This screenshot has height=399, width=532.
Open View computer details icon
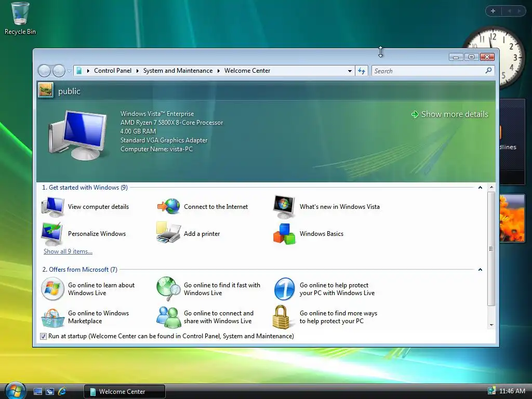[x=52, y=207]
